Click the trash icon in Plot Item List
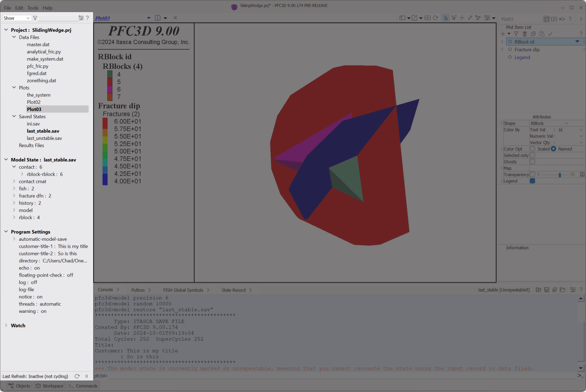Image resolution: width=586 pixels, height=392 pixels. point(525,34)
